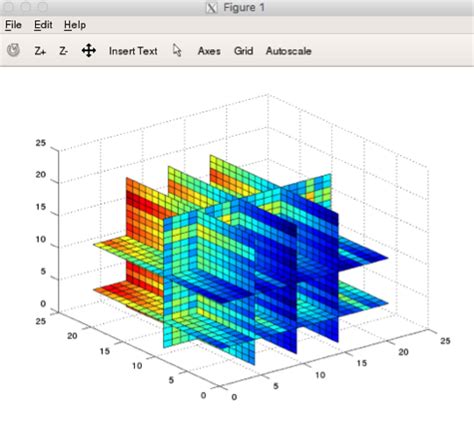Click the Autoscale button

[x=289, y=51]
